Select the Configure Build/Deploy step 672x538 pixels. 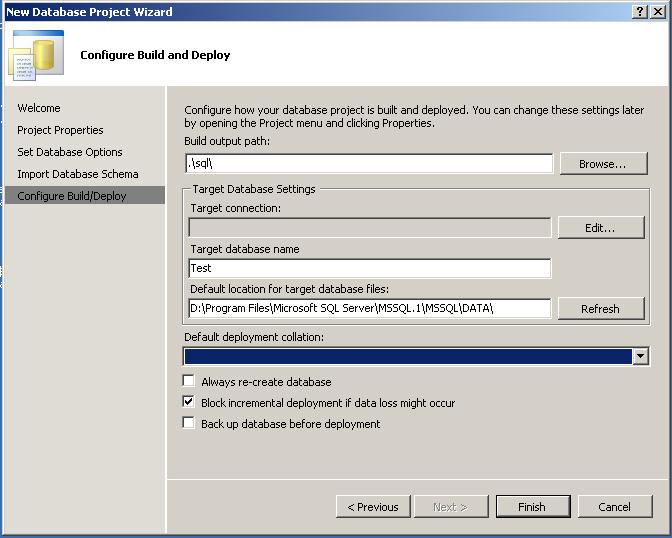[x=85, y=195]
